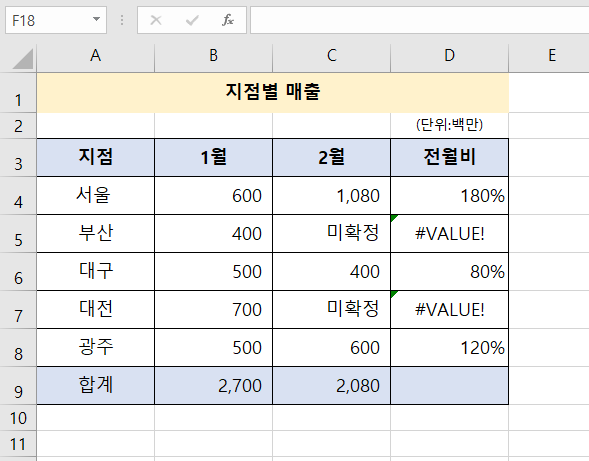Image resolution: width=589 pixels, height=461 pixels.
Task: Click the 미확정 cell in 부산 row
Action: (x=331, y=234)
